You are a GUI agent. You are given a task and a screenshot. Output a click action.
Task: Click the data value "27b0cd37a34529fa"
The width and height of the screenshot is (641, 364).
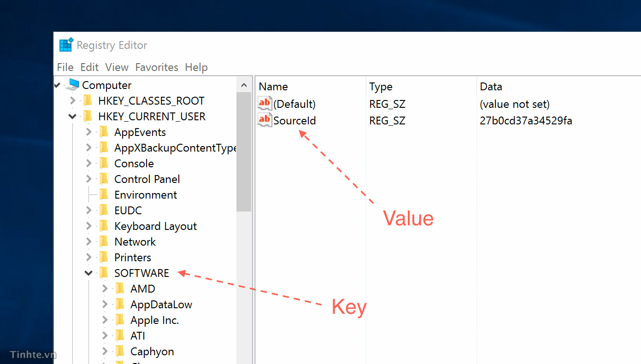pos(526,121)
